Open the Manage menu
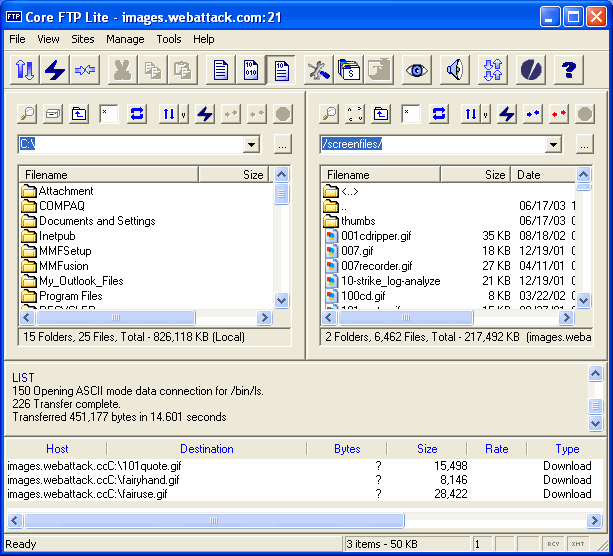Image resolution: width=613 pixels, height=556 pixels. [x=125, y=39]
